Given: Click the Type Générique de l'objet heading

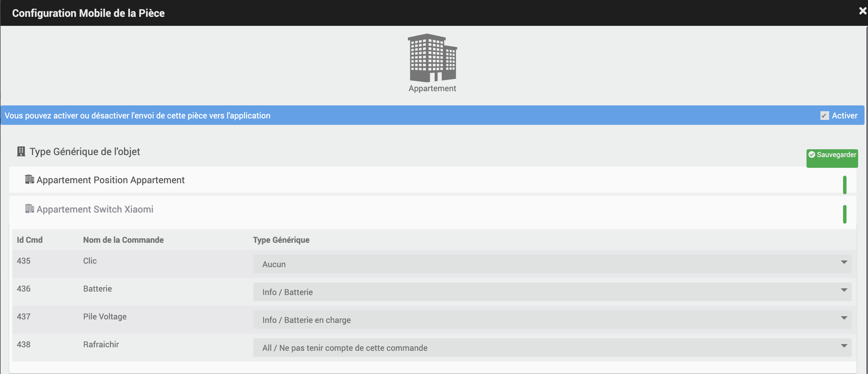Looking at the screenshot, I should [x=85, y=152].
